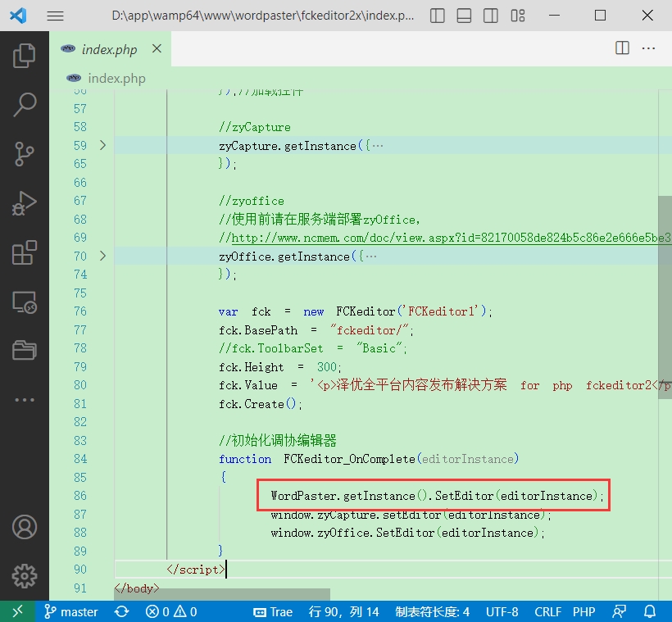Open the Search view icon

(x=25, y=104)
